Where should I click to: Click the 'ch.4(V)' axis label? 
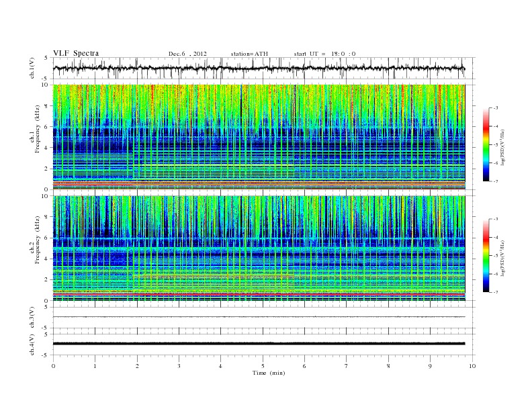pos(32,345)
